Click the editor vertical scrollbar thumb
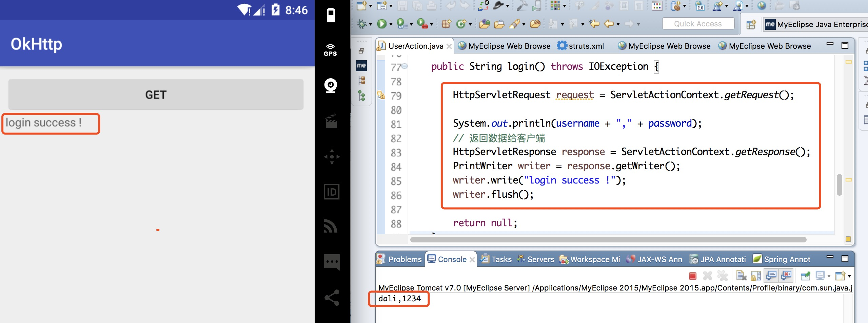868x323 pixels. [x=840, y=185]
